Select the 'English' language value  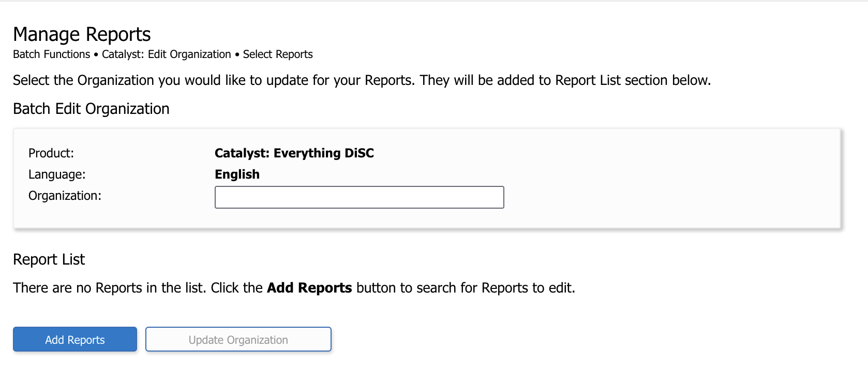[237, 174]
